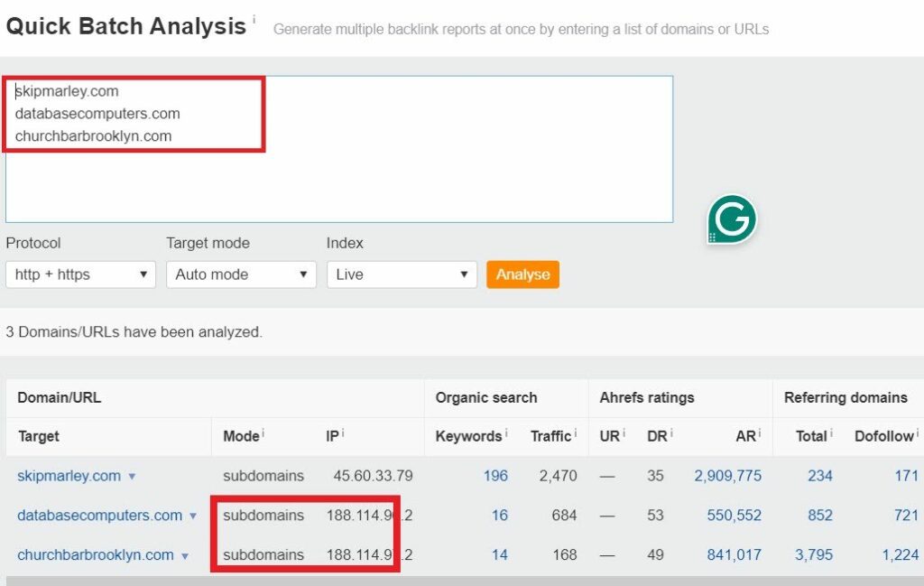Sort table by the DR column header
924x586 pixels.
pyautogui.click(x=657, y=436)
